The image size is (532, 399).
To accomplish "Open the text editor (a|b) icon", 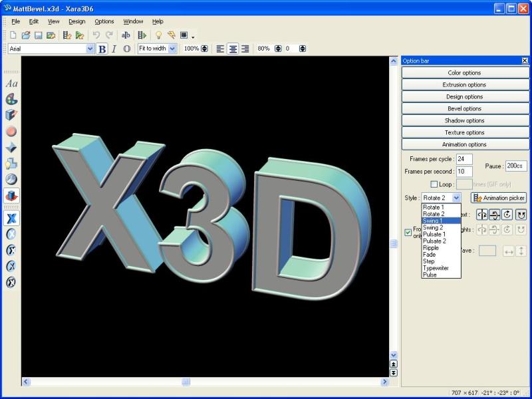I will (126, 35).
